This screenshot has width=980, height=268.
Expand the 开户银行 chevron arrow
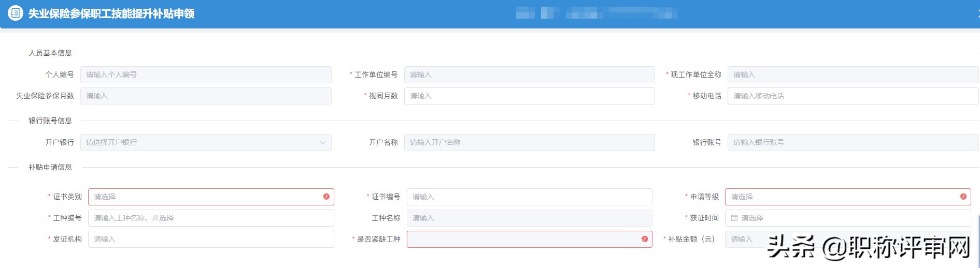pos(322,142)
